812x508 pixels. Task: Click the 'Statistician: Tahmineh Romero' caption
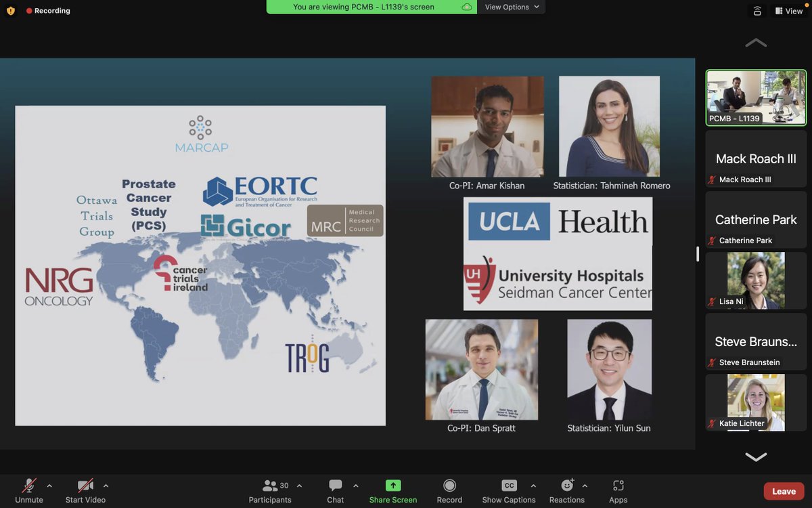point(612,186)
